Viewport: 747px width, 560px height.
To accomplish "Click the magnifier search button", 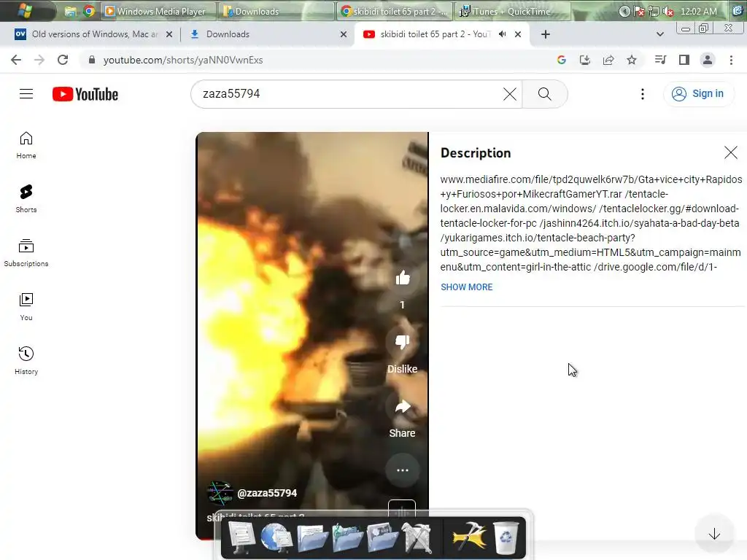I will click(x=544, y=94).
